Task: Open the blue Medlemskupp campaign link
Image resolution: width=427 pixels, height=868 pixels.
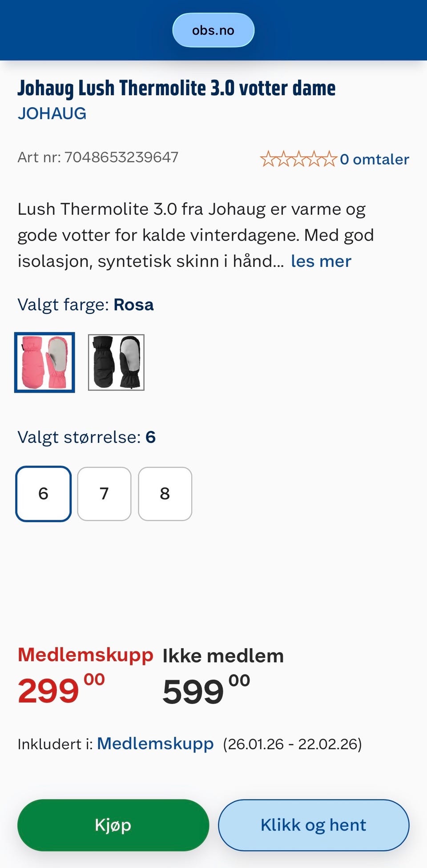Action: point(155,743)
